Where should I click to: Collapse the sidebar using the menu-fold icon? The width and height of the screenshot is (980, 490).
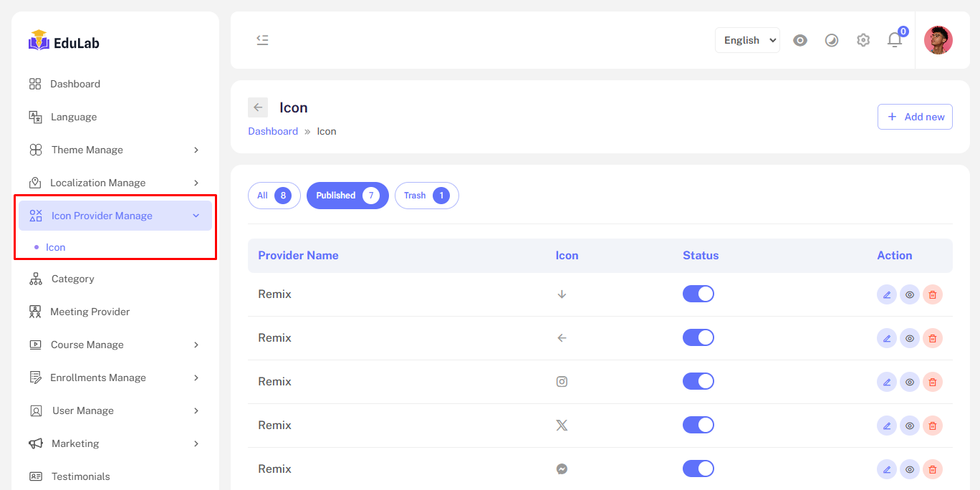[262, 40]
